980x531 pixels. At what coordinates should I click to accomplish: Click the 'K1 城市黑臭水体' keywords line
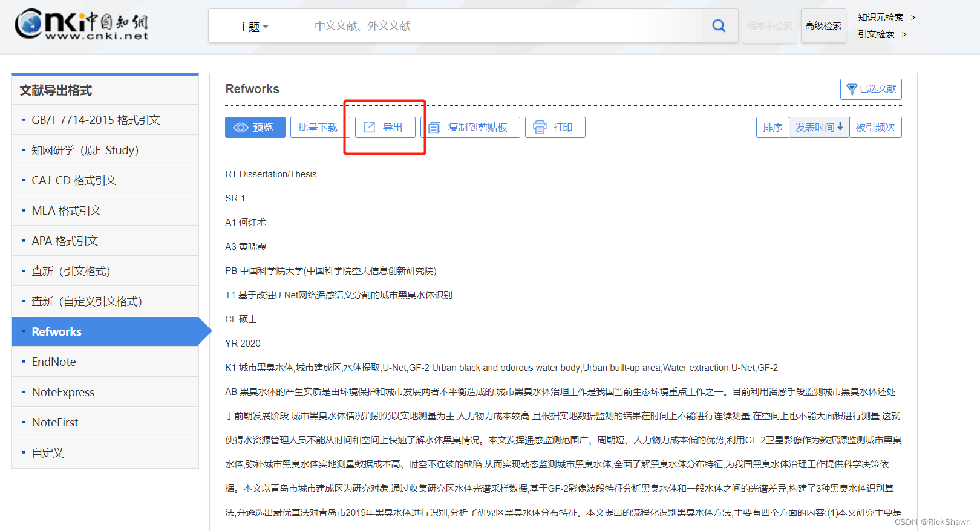501,368
